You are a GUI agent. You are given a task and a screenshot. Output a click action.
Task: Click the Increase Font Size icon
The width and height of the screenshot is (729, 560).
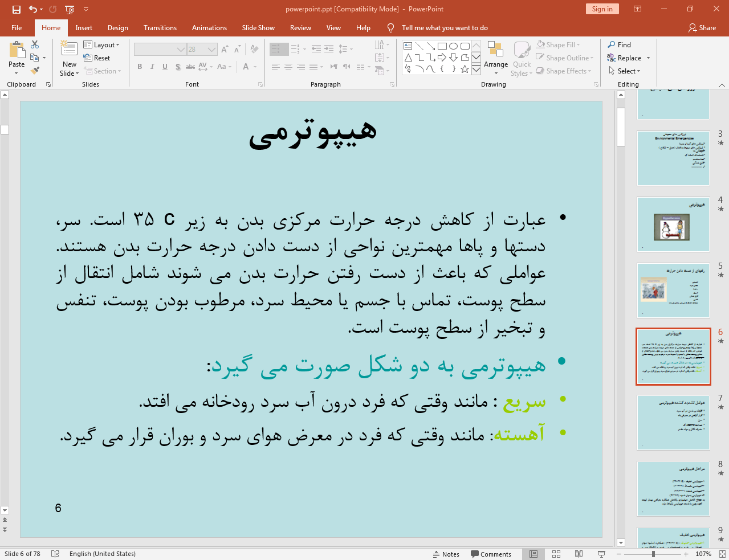click(225, 49)
